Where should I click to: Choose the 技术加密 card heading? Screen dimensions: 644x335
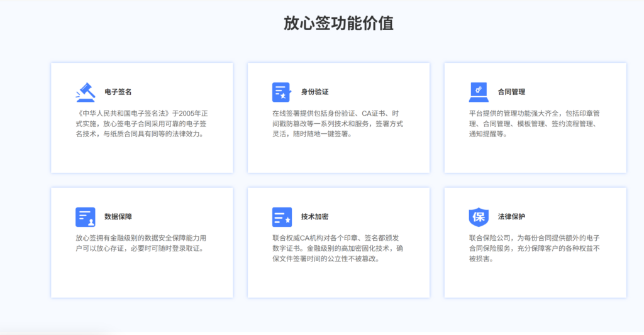(314, 217)
